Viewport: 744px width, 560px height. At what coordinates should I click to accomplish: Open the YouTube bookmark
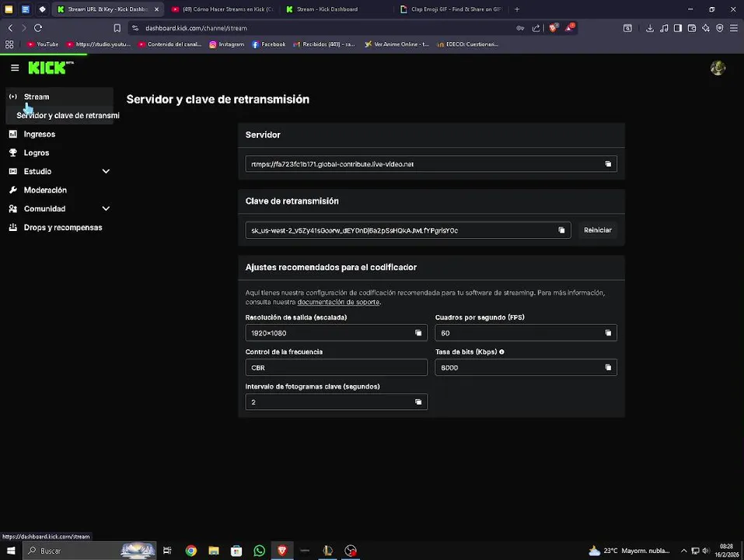tap(43, 44)
